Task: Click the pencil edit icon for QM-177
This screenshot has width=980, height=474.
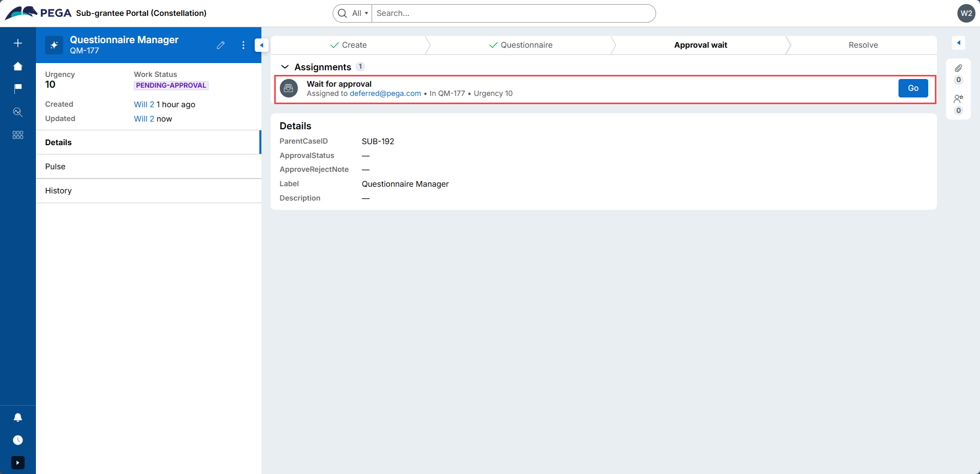Action: [x=221, y=45]
